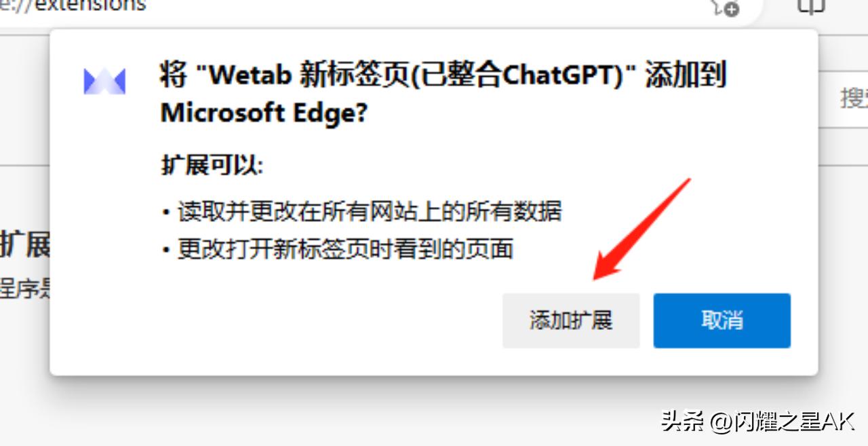Screen dimensions: 868x446
Task: Click the extensions search box on right
Action: click(843, 98)
